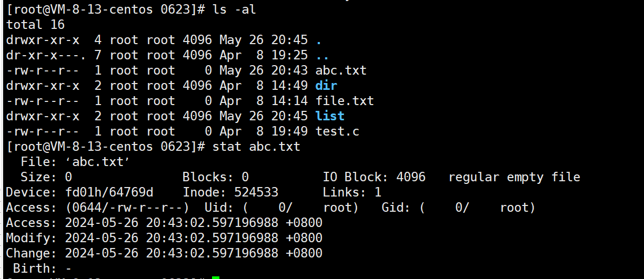Click the typed 'stat abc.txt' command

(256, 146)
